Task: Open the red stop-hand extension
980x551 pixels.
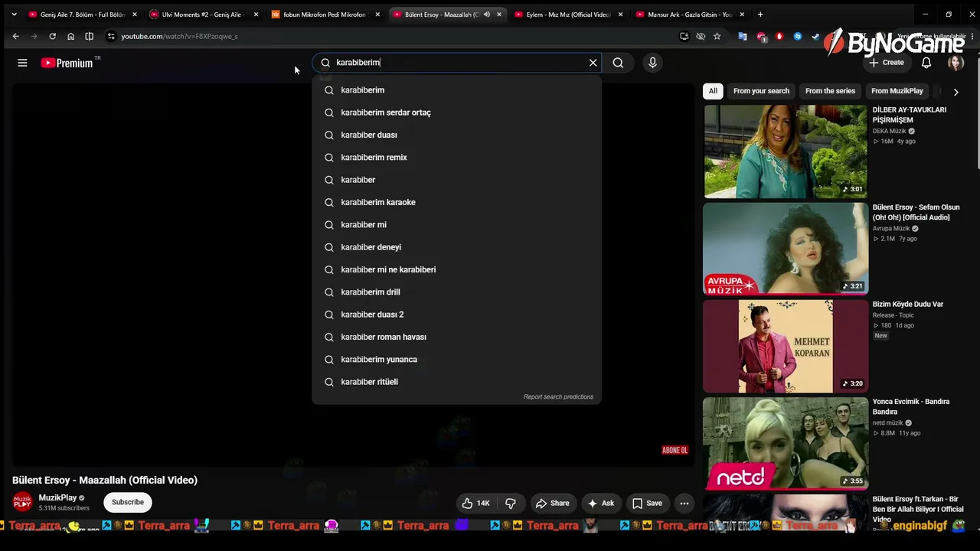Action: [x=779, y=36]
